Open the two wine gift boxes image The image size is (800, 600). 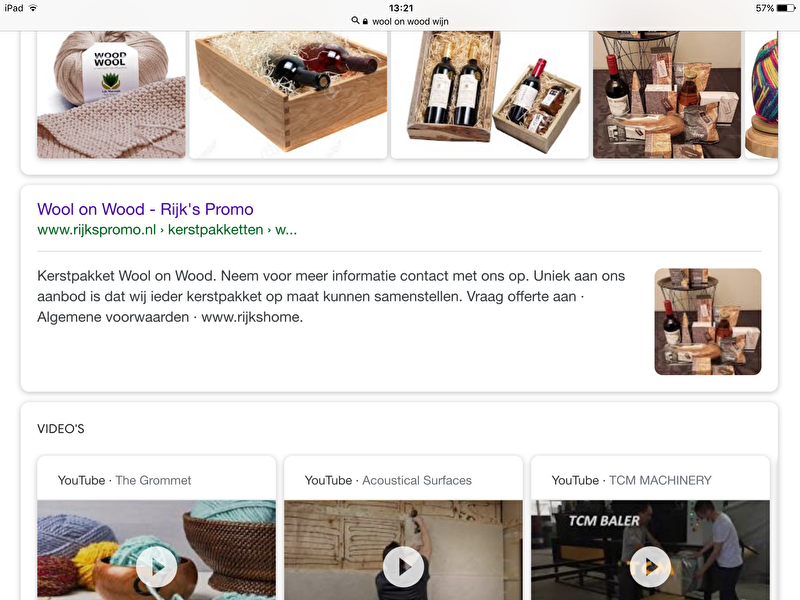489,94
